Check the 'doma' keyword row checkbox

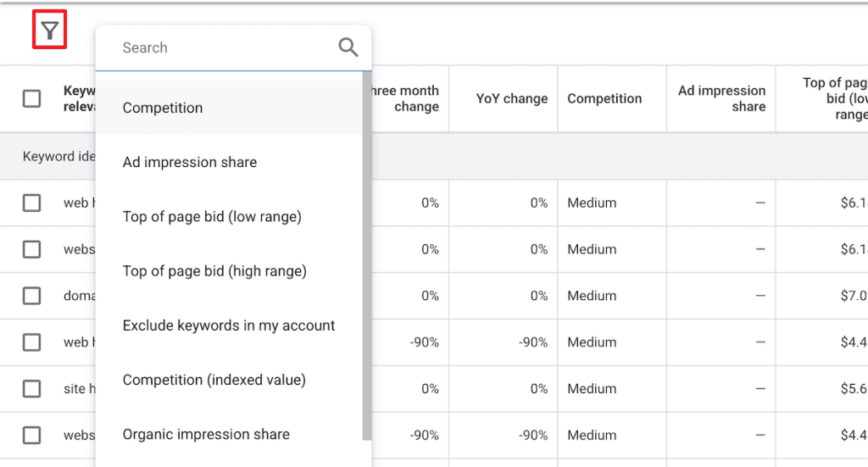[x=31, y=296]
